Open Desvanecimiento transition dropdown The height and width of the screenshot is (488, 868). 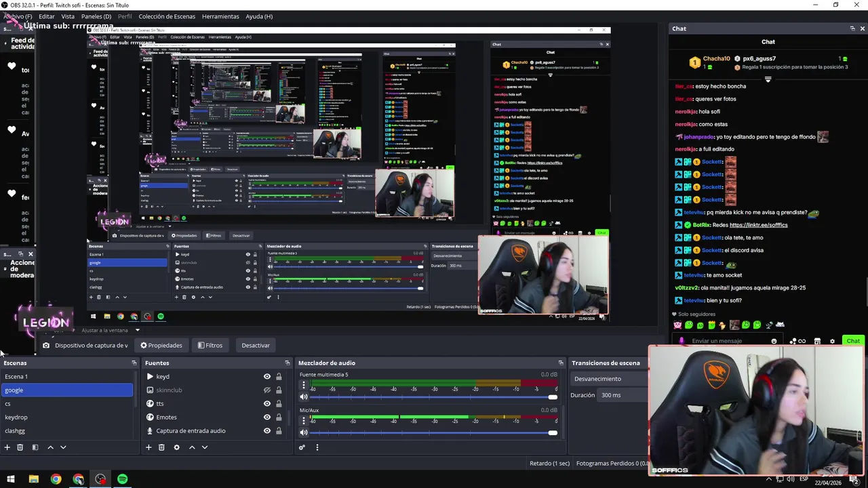609,379
